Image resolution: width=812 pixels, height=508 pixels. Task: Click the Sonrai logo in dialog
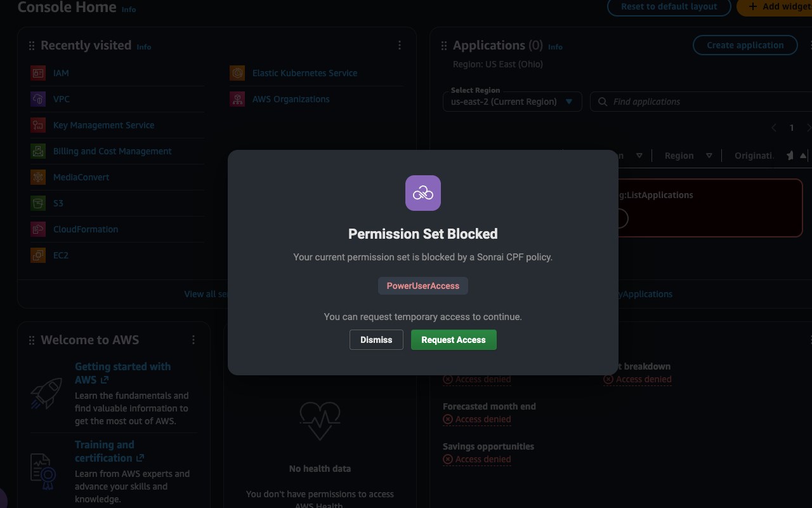pyautogui.click(x=423, y=193)
